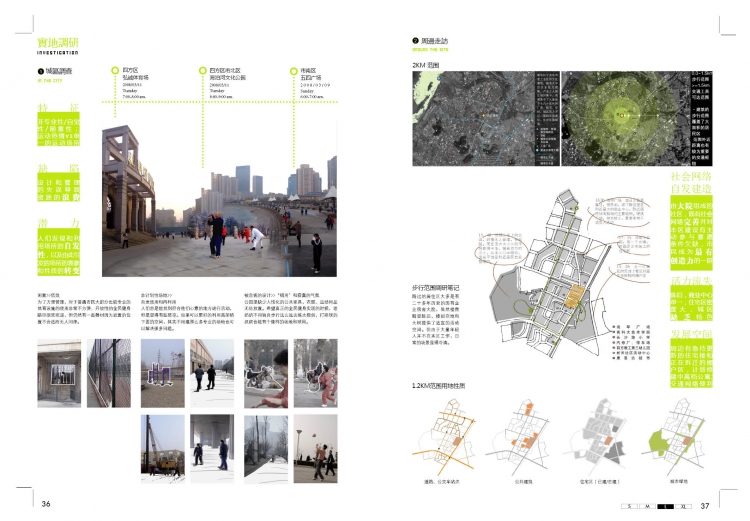Click the 'Sunday' date text under 五四广场
The height and width of the screenshot is (521, 750).
pyautogui.click(x=307, y=91)
